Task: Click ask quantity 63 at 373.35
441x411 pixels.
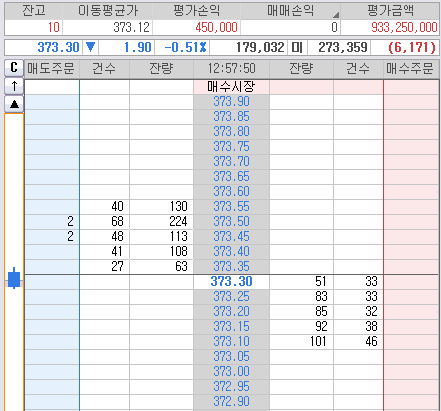Action: [162, 267]
